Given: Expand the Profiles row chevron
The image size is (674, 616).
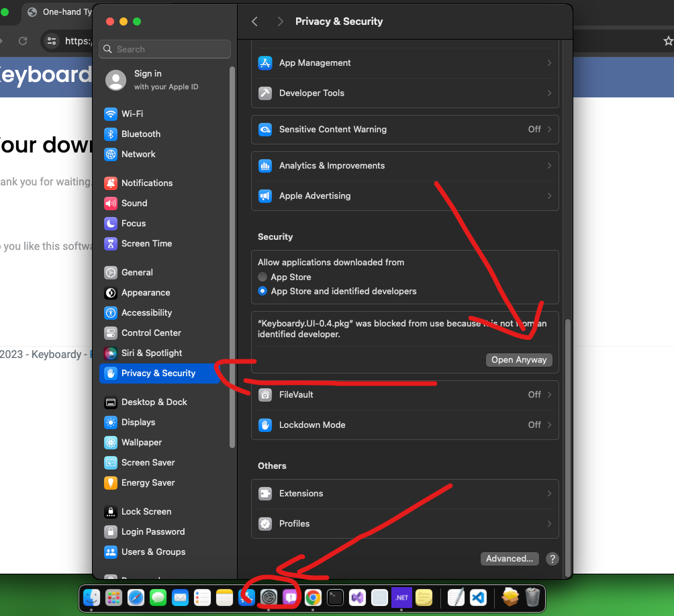Looking at the screenshot, I should point(549,523).
